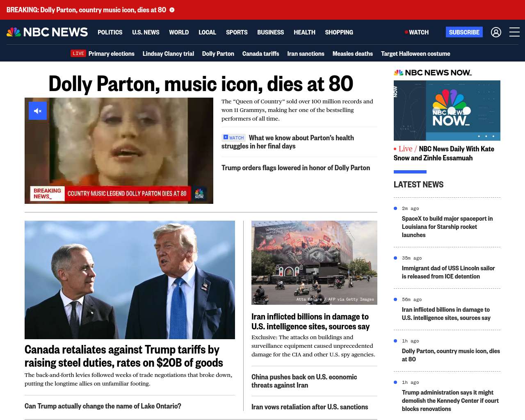
Task: Click the Watch live link
Action: 417,32
